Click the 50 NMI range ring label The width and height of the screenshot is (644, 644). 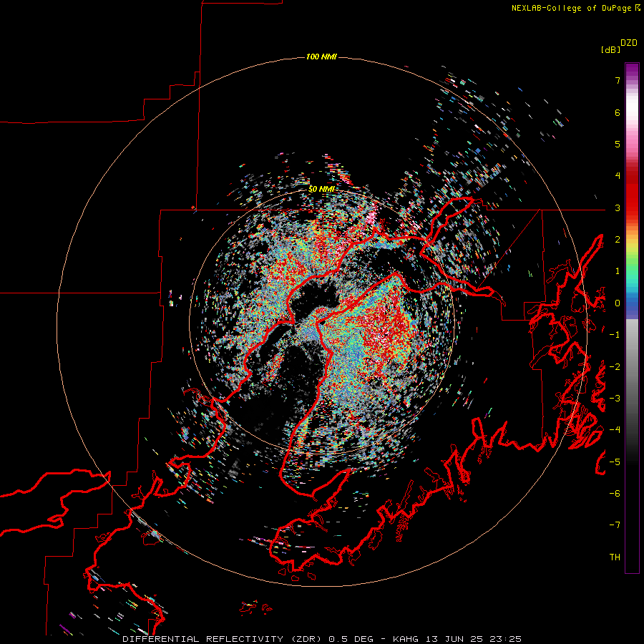coord(321,189)
